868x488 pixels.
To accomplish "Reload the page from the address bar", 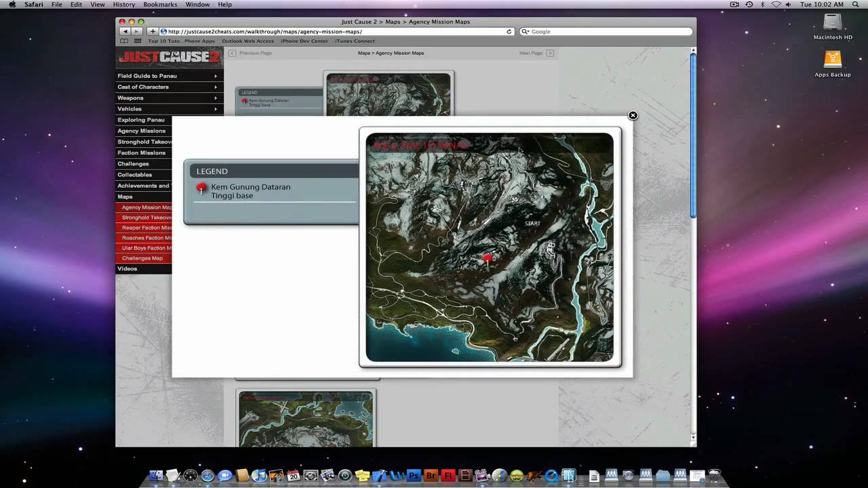I will 509,31.
